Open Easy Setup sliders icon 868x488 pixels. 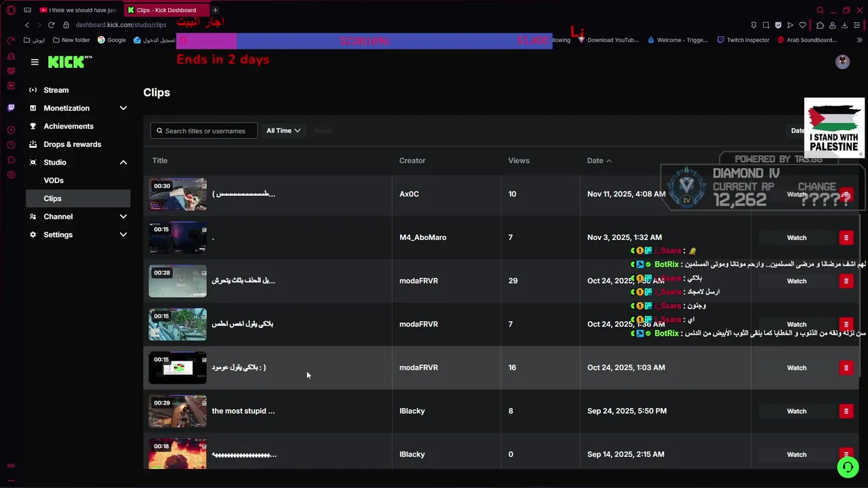[857, 25]
